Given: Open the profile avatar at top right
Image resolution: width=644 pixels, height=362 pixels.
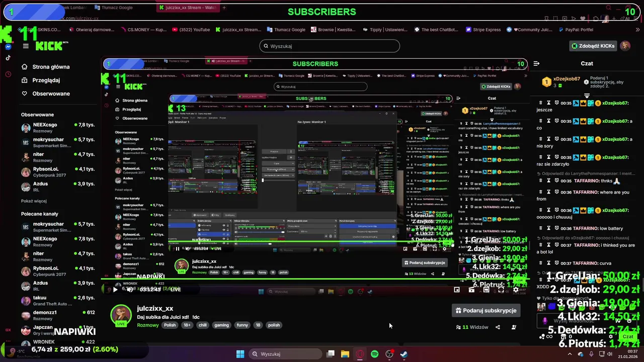Looking at the screenshot, I should tap(625, 46).
